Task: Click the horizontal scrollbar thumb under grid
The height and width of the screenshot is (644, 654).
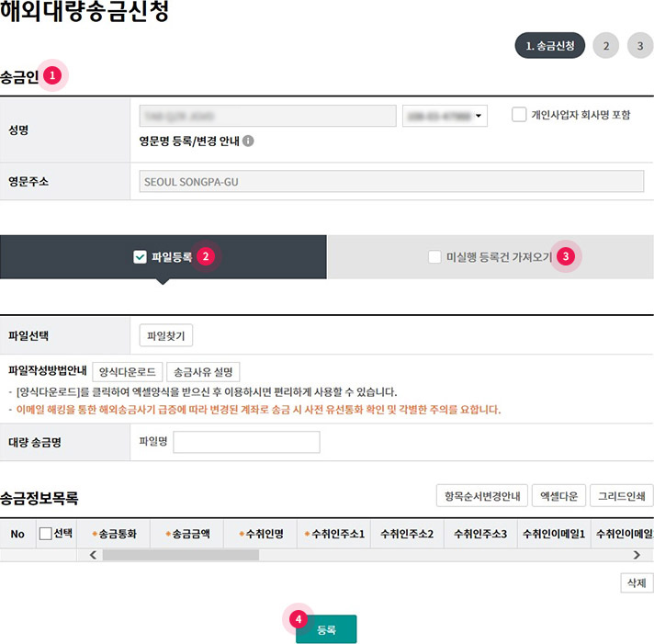Action: pyautogui.click(x=180, y=555)
